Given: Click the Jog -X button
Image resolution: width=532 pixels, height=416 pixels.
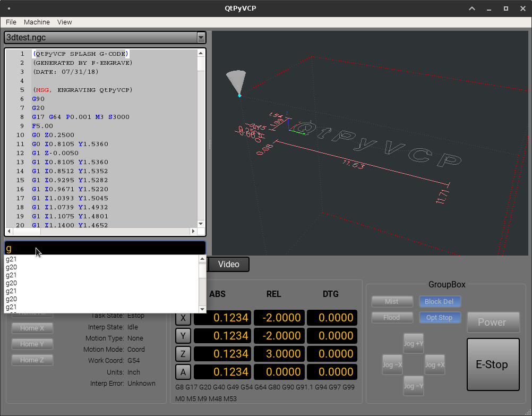Looking at the screenshot, I should click(x=392, y=364).
